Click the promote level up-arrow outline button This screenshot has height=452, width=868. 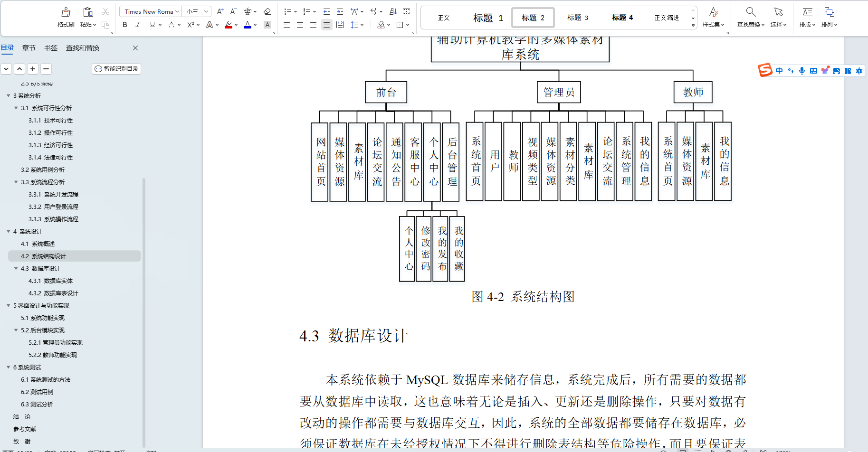pyautogui.click(x=19, y=69)
